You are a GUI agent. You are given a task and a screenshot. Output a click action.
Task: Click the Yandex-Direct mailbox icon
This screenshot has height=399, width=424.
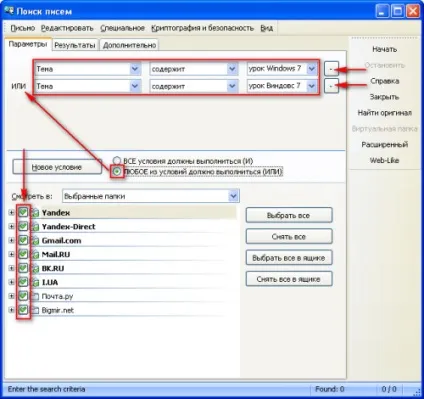point(35,227)
